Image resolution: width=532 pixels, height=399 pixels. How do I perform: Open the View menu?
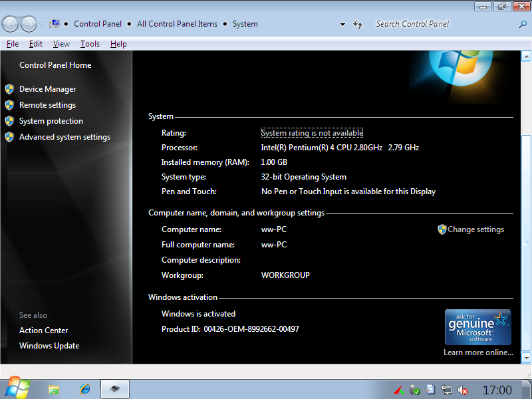pyautogui.click(x=61, y=44)
